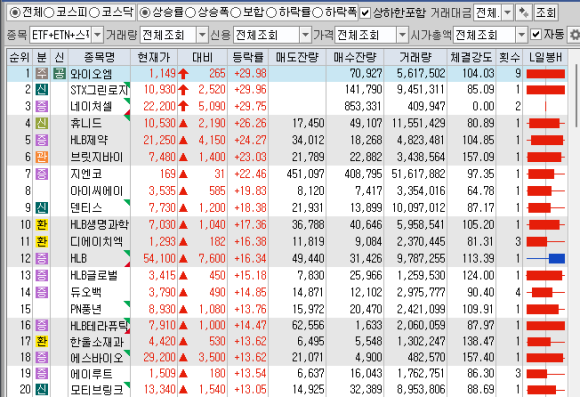The image size is (580, 397).
Task: Click the 증 badge in 에이루트 row
Action: tap(41, 373)
